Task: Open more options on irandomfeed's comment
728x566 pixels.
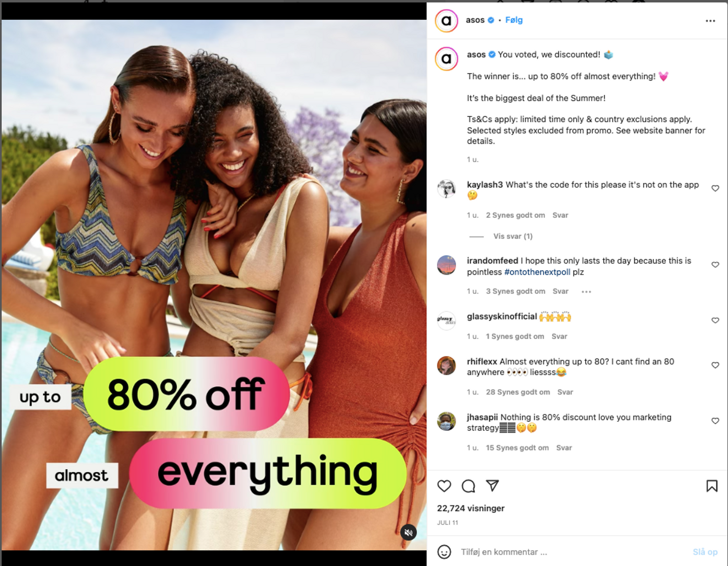Action: 586,292
